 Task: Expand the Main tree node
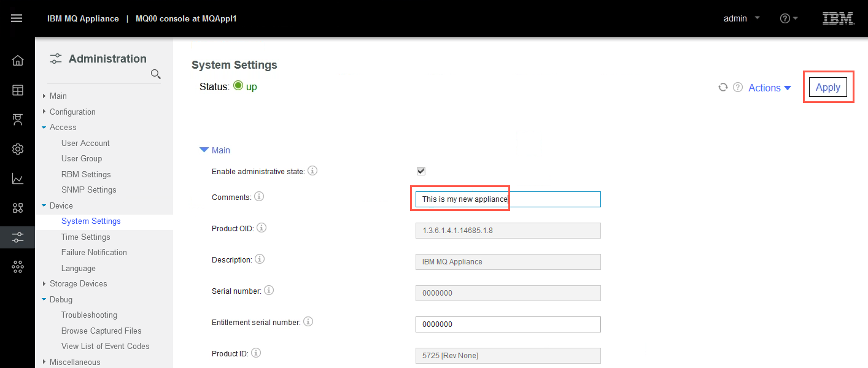[x=44, y=96]
